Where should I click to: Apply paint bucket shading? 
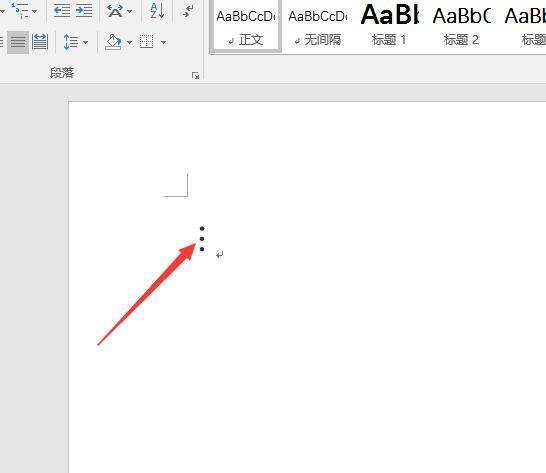[113, 42]
